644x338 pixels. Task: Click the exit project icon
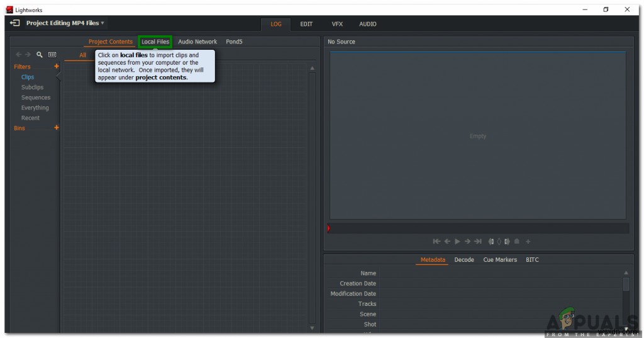pyautogui.click(x=15, y=23)
